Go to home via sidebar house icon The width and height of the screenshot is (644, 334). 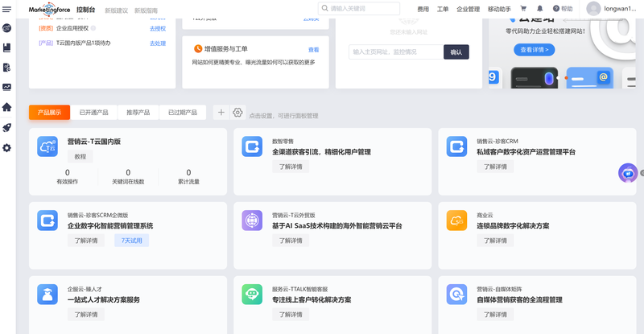coord(6,107)
